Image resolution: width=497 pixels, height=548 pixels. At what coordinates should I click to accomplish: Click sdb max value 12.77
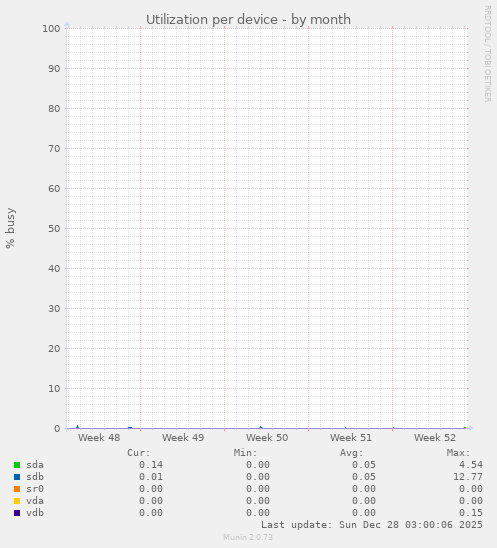pyautogui.click(x=468, y=477)
